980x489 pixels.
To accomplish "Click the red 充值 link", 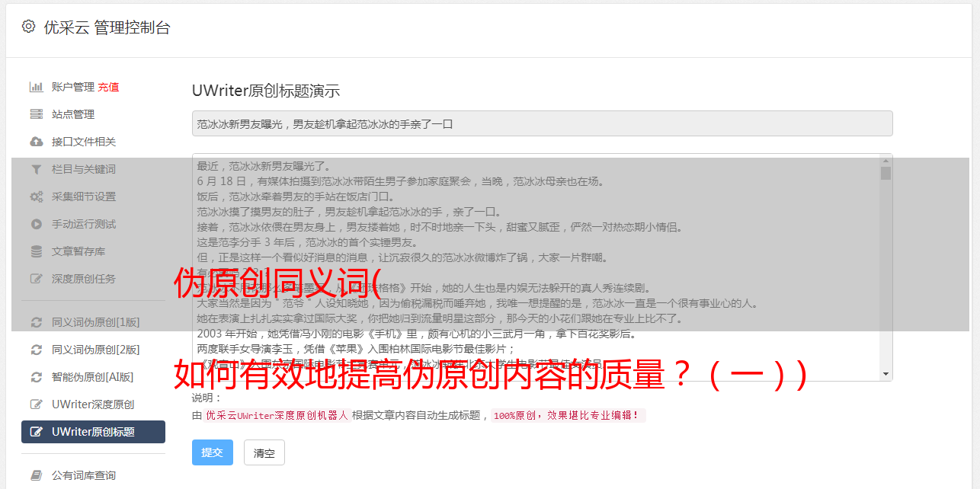I will point(108,87).
